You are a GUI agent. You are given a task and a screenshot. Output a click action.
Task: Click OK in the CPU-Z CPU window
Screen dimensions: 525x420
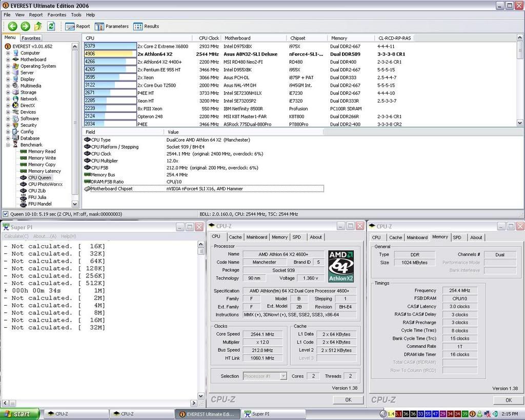pos(348,399)
